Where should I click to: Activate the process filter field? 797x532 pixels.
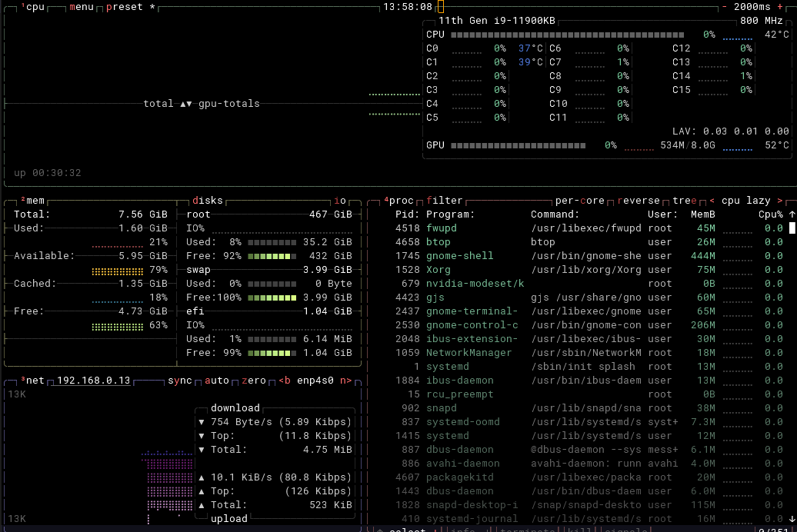click(444, 201)
